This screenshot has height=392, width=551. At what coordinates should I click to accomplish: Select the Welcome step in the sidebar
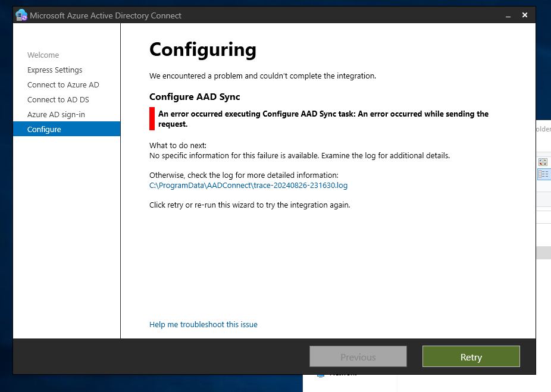43,55
